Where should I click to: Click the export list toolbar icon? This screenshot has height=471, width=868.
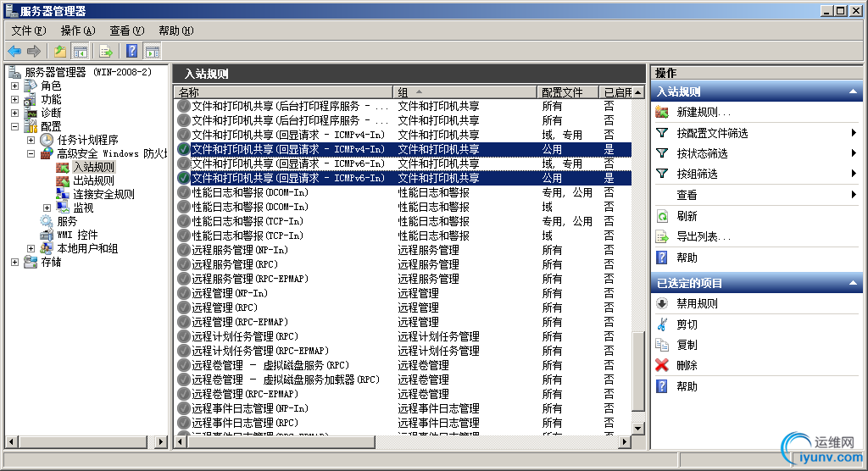[x=106, y=52]
